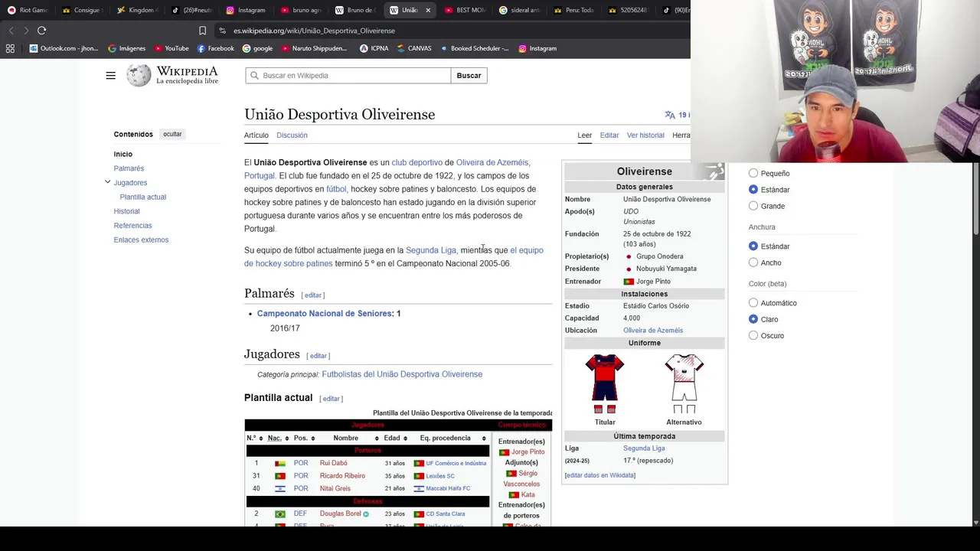Select the Automático color option
The width and height of the screenshot is (980, 551).
pyautogui.click(x=753, y=302)
